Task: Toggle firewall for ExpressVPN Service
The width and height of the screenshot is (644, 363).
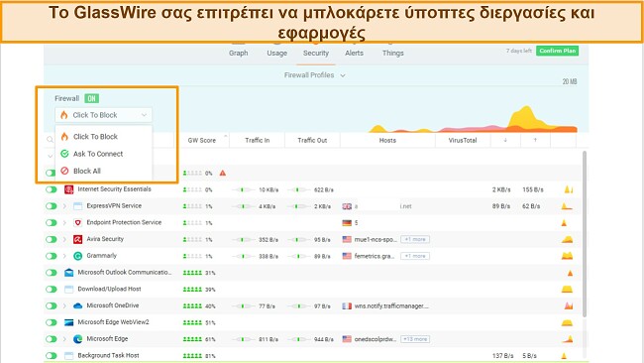Action: pos(52,206)
